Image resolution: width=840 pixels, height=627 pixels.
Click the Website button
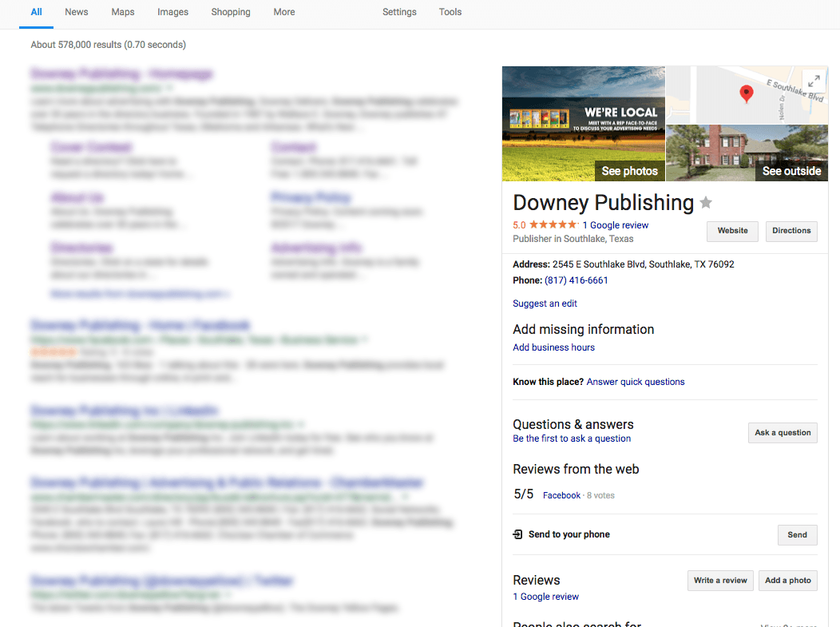coord(732,231)
